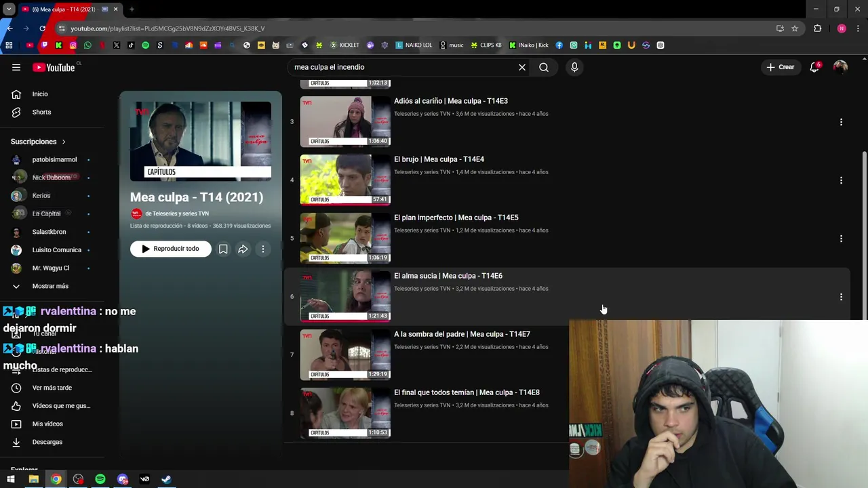This screenshot has height=488, width=868.
Task: Open options menu for Adiós al cariño
Action: (x=841, y=122)
